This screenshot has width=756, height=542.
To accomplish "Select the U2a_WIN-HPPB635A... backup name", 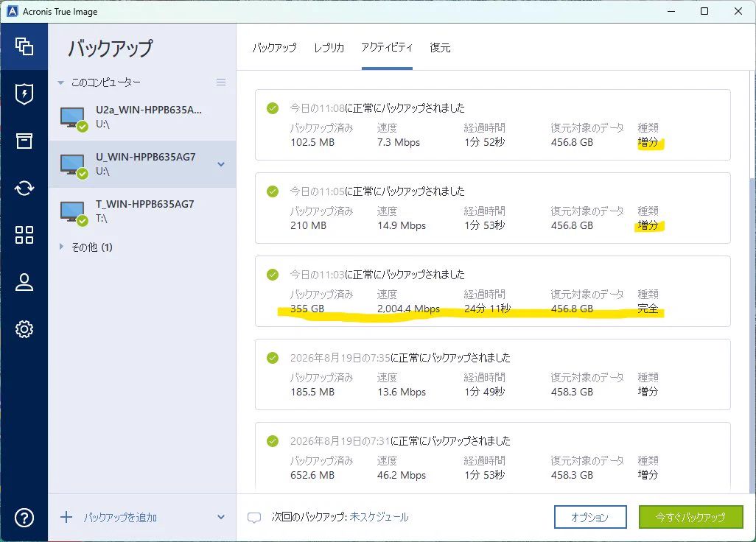I will point(149,110).
